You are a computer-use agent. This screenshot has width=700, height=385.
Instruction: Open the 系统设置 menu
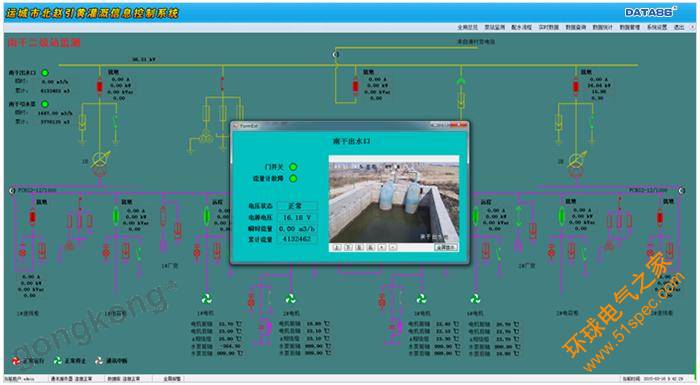657,27
